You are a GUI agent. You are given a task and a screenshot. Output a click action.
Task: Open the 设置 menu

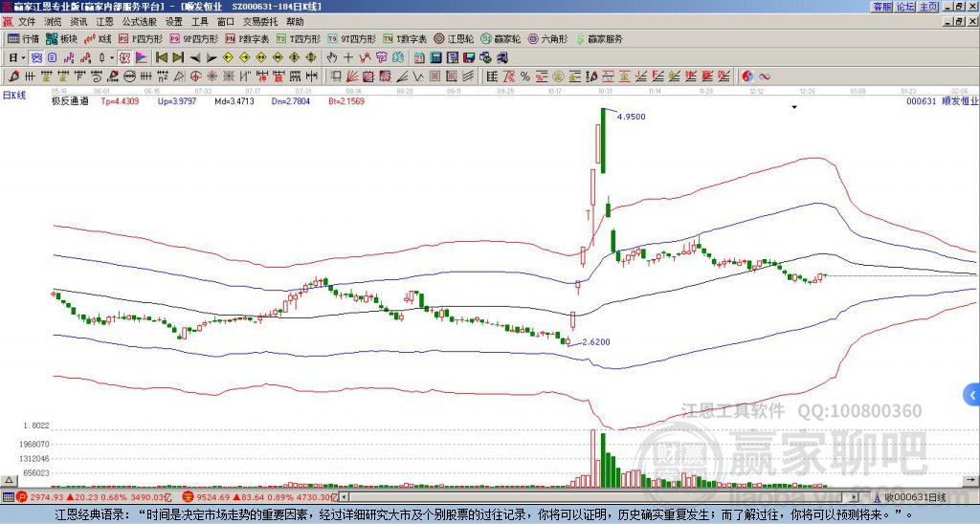click(174, 22)
